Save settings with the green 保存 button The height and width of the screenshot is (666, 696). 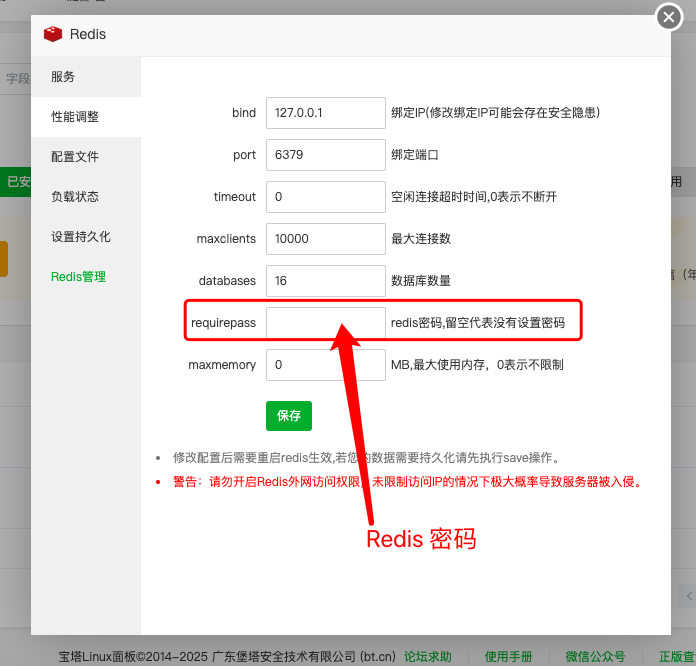point(289,416)
